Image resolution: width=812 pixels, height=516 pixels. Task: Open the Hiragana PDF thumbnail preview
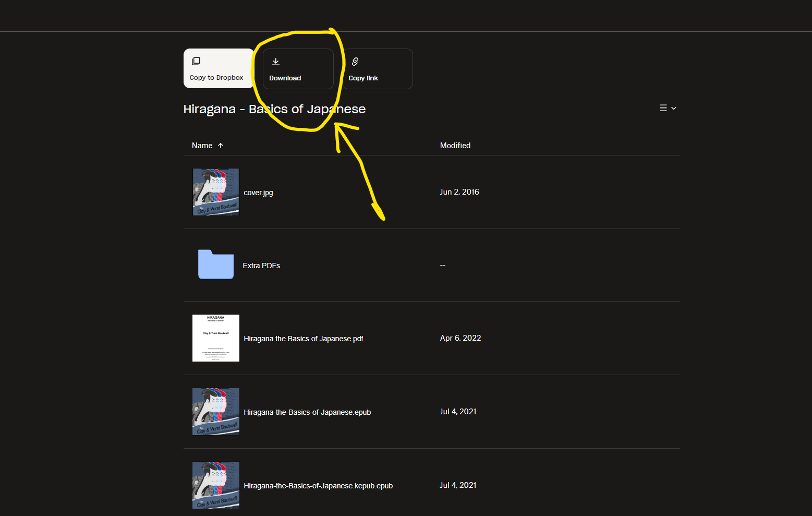(x=216, y=338)
